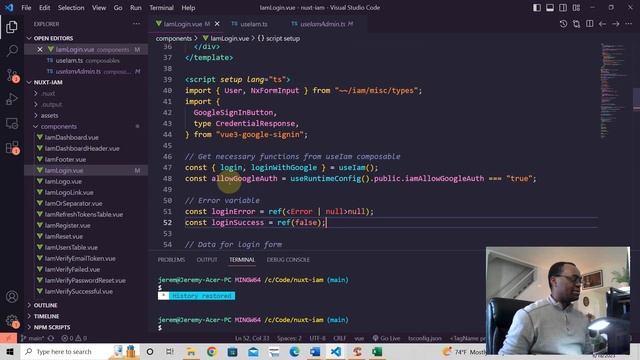Open Explorer views and more actions ellipsis
This screenshot has height=360, width=640.
(x=136, y=24)
